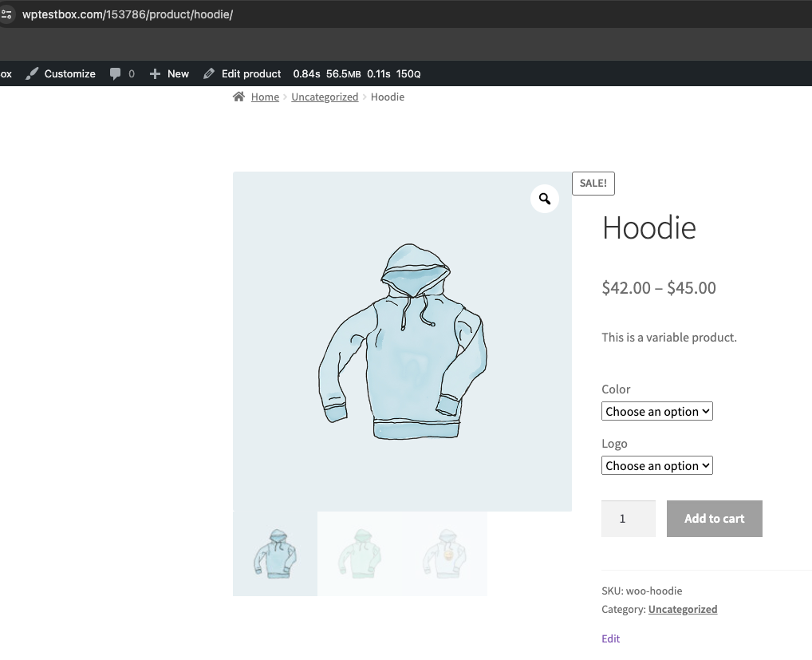Image resolution: width=812 pixels, height=660 pixels.
Task: Click the site settings icon in address bar
Action: point(6,14)
